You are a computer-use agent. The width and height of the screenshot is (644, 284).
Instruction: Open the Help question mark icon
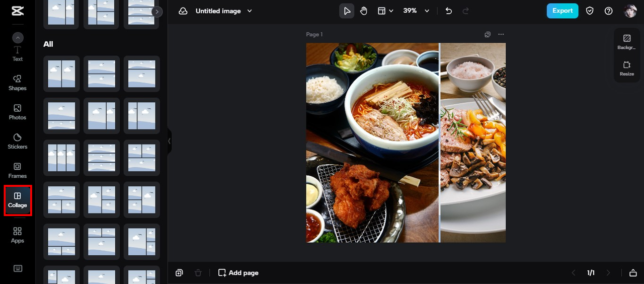click(x=609, y=11)
